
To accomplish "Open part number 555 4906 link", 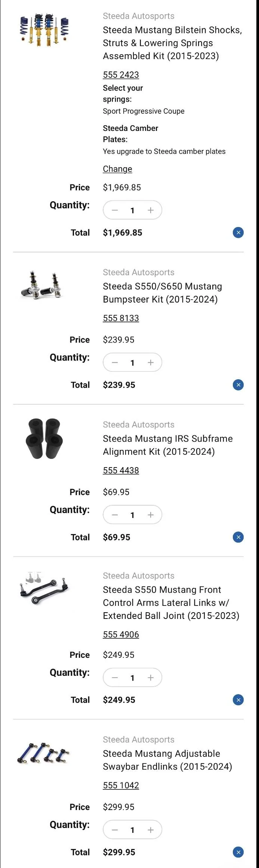I will tap(121, 635).
